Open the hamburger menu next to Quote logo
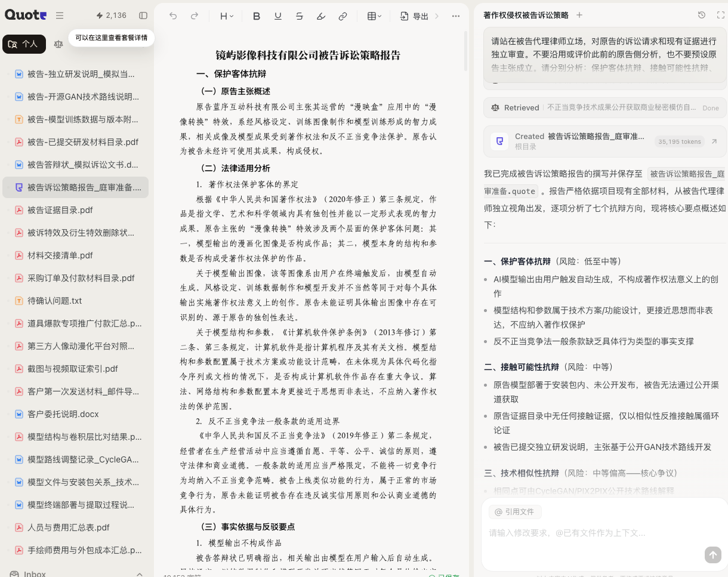Image resolution: width=728 pixels, height=577 pixels. [x=60, y=16]
